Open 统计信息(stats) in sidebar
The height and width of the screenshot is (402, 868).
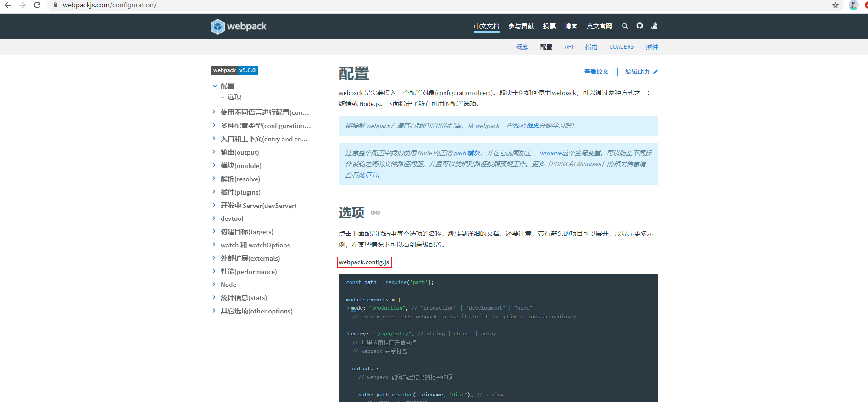tap(244, 298)
